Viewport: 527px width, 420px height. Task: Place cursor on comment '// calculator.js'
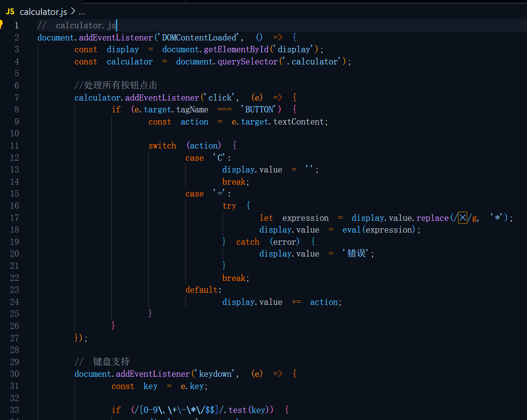(77, 26)
